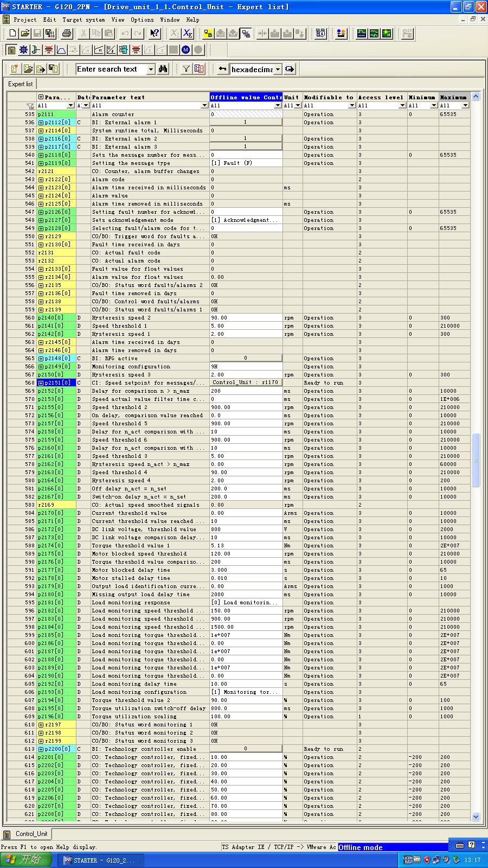
Task: Click the save list disk icon
Action: 53,69
